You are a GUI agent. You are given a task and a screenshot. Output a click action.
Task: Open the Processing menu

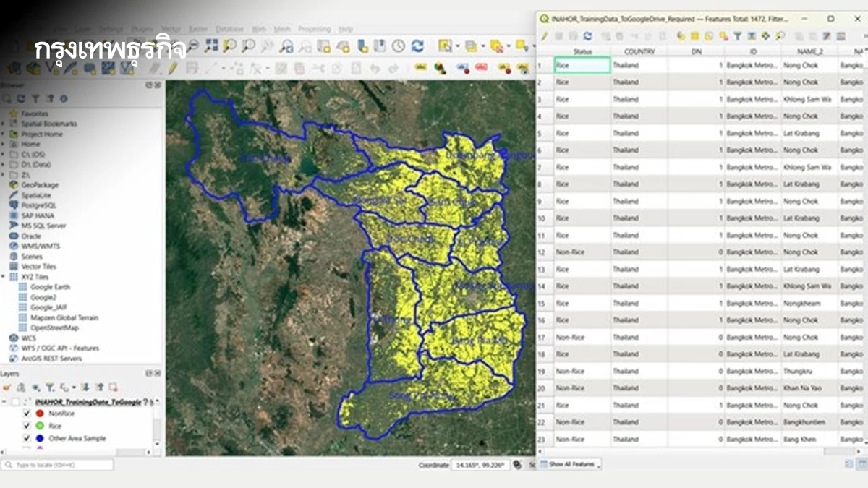pyautogui.click(x=314, y=29)
